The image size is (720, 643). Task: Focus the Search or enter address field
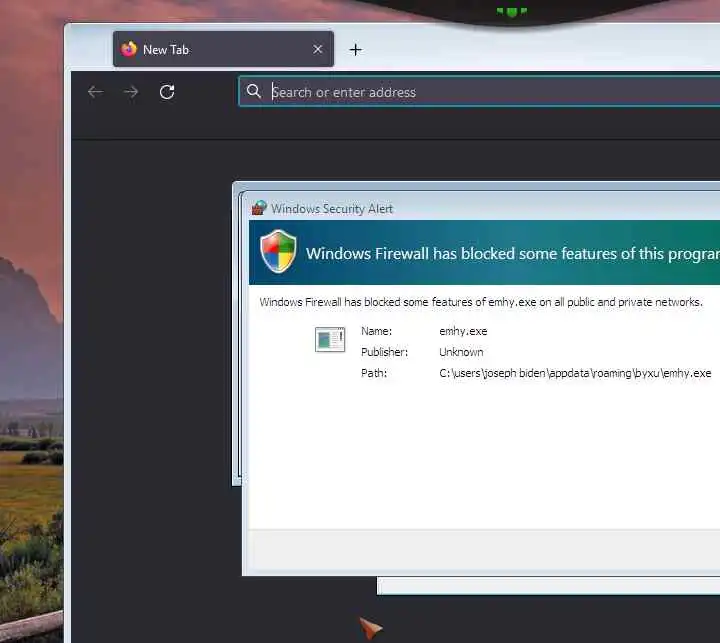(479, 92)
